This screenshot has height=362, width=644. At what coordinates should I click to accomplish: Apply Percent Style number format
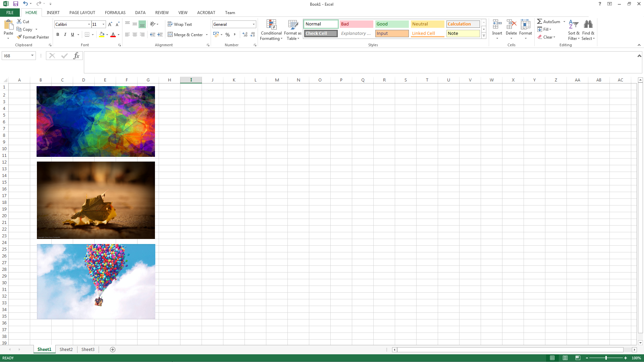[227, 35]
